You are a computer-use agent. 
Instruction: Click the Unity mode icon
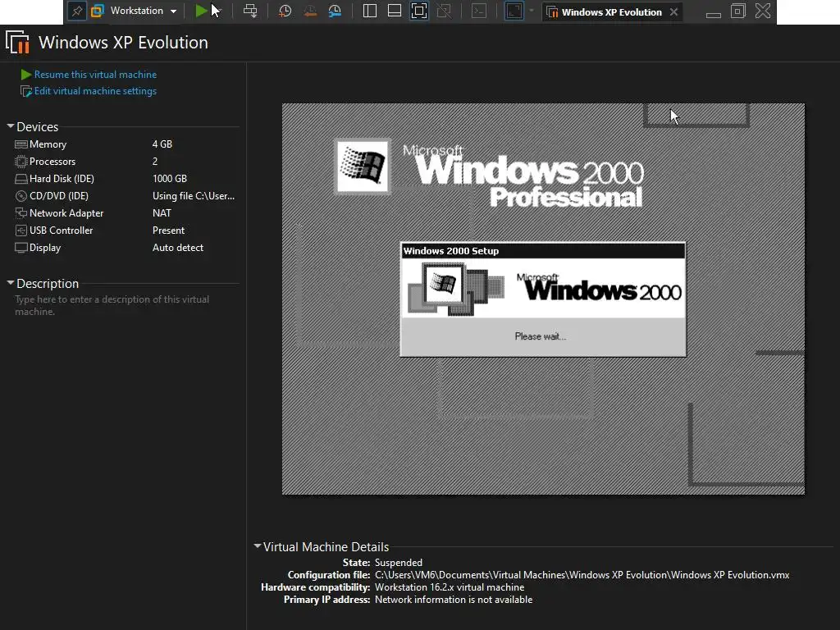444,11
